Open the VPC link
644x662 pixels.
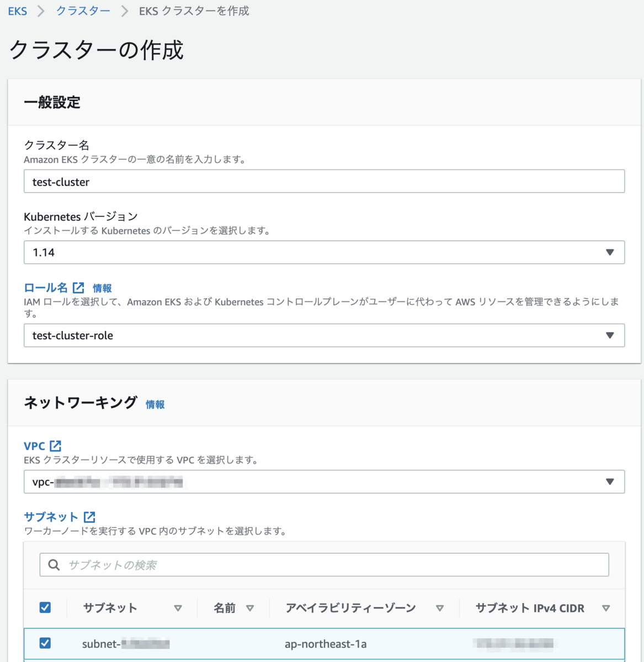pos(34,446)
